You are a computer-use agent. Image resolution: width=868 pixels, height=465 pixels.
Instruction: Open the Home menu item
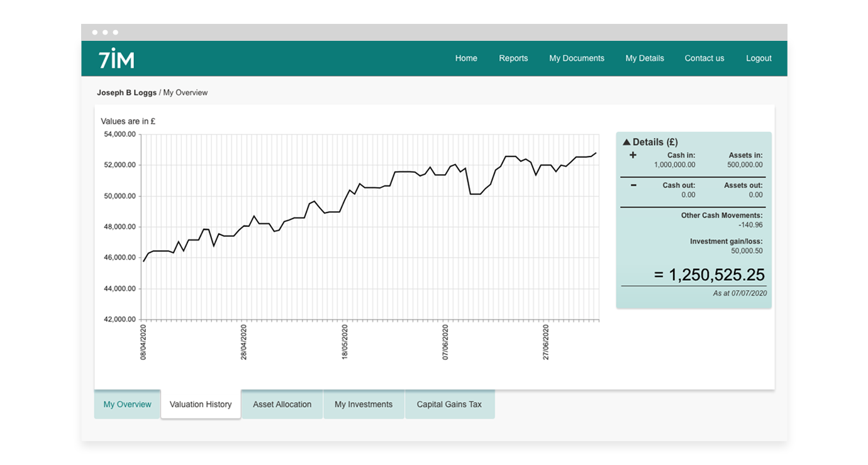click(466, 58)
